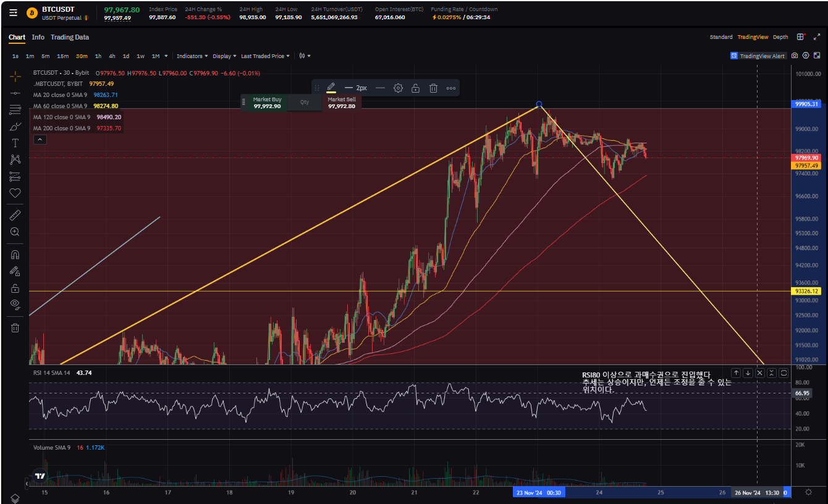Open line style selector in floating toolbar

pos(381,88)
